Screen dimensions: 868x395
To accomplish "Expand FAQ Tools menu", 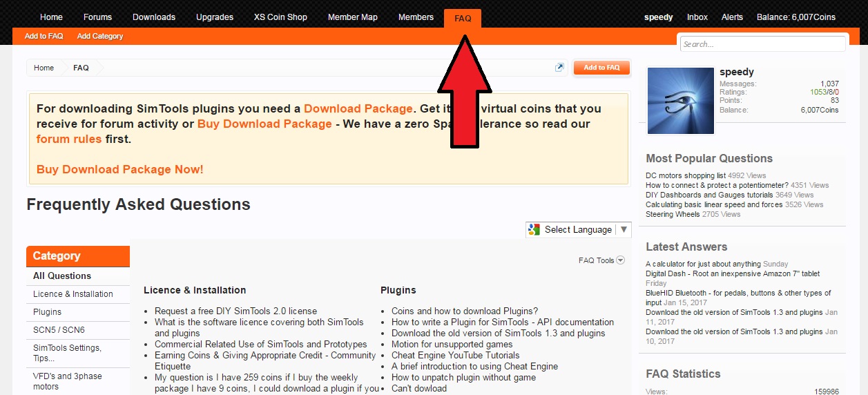I will tap(601, 260).
